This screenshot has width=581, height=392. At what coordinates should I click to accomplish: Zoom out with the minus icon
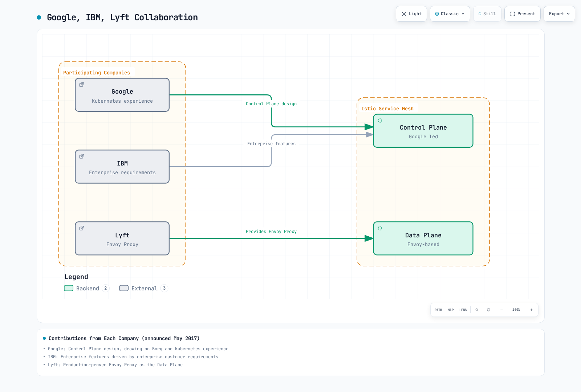click(501, 310)
